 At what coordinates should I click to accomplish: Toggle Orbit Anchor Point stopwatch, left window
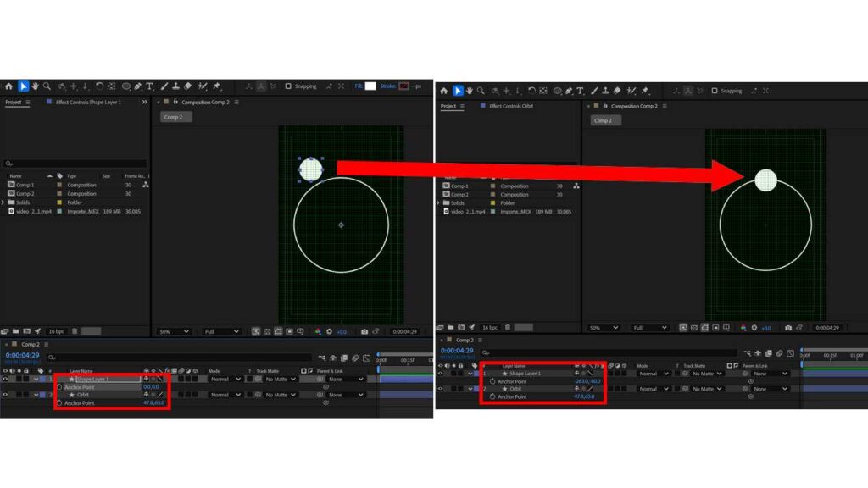click(60, 402)
